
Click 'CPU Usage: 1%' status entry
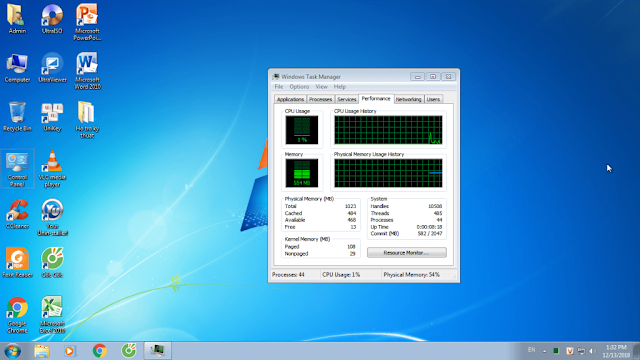[x=341, y=275]
